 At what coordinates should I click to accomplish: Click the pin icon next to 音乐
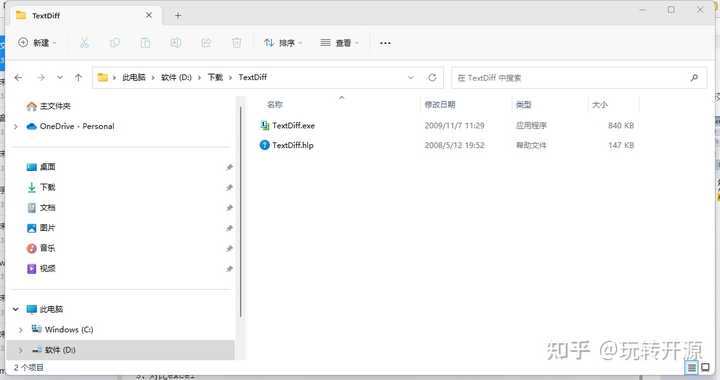(x=229, y=248)
